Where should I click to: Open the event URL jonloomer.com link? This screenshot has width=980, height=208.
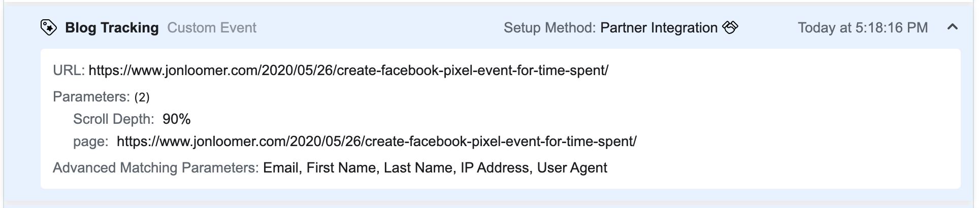coord(348,70)
